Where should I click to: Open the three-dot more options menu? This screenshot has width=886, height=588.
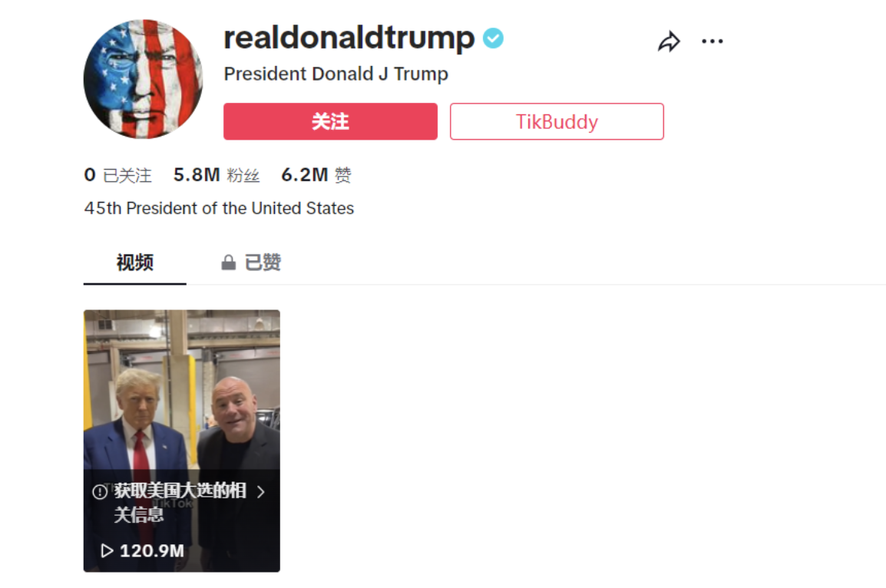(x=712, y=41)
